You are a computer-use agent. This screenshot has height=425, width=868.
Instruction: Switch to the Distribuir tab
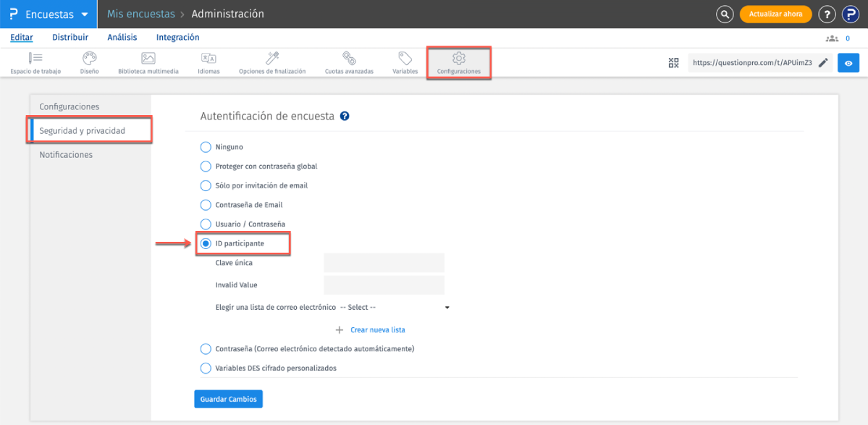click(x=70, y=38)
